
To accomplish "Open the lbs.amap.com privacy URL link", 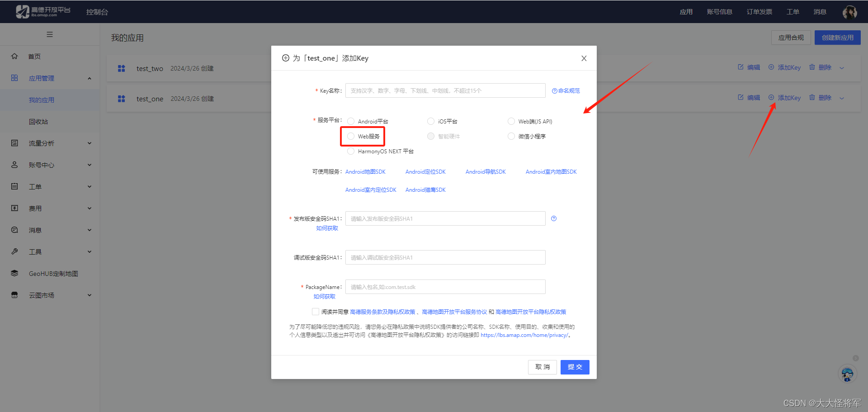I will (524, 335).
